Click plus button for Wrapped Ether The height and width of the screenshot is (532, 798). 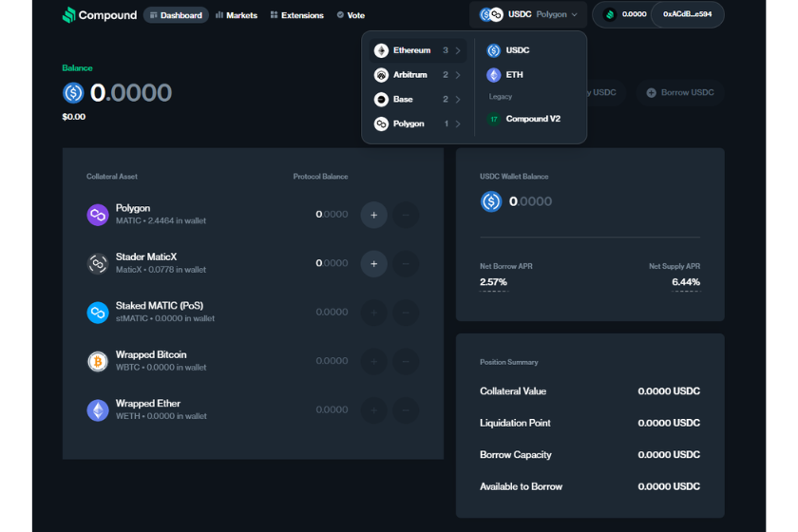374,410
